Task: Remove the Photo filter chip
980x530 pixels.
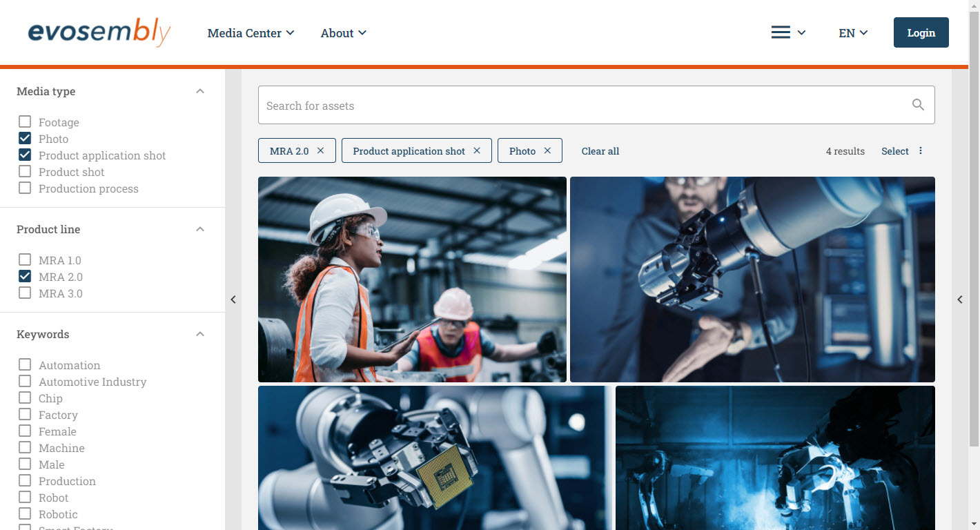Action: 547,150
